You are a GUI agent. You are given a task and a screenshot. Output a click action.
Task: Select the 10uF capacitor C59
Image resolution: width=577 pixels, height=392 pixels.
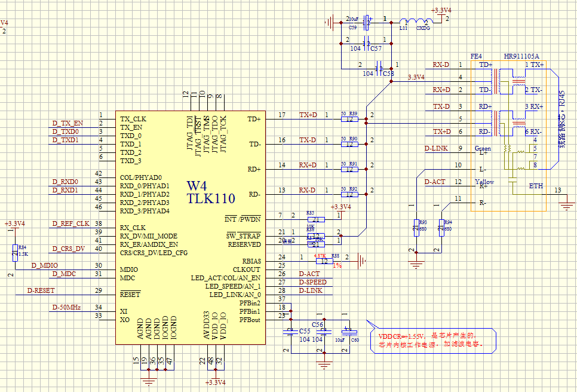[x=366, y=23]
